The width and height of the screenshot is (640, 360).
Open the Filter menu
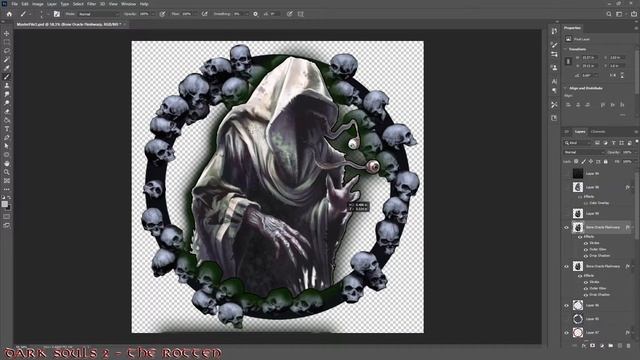[91, 4]
